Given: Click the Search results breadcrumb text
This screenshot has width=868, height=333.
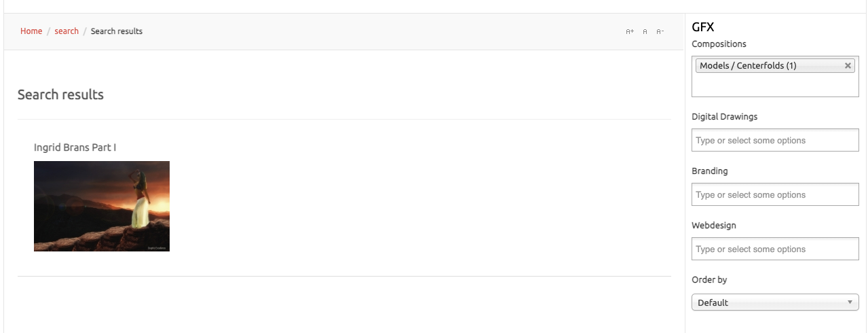Looking at the screenshot, I should [117, 31].
